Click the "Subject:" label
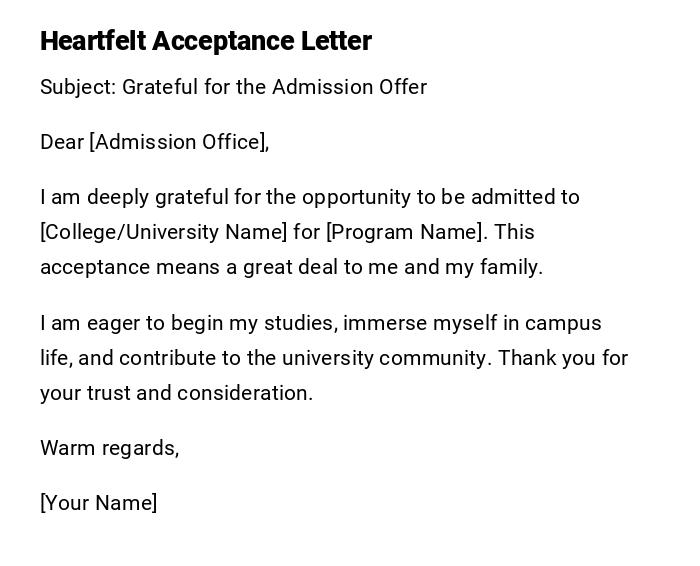 pyautogui.click(x=78, y=87)
